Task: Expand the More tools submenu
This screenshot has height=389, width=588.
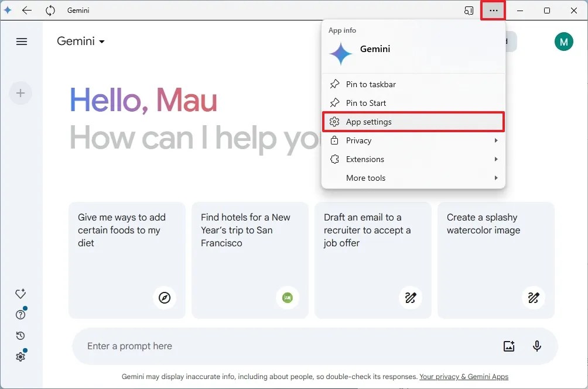Action: click(x=413, y=178)
